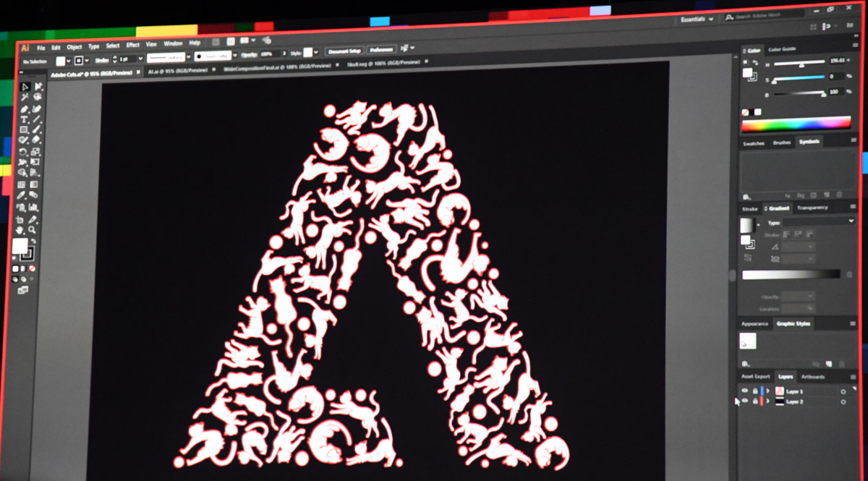Image resolution: width=868 pixels, height=481 pixels.
Task: Switch to the Asset Export tab
Action: [x=756, y=377]
